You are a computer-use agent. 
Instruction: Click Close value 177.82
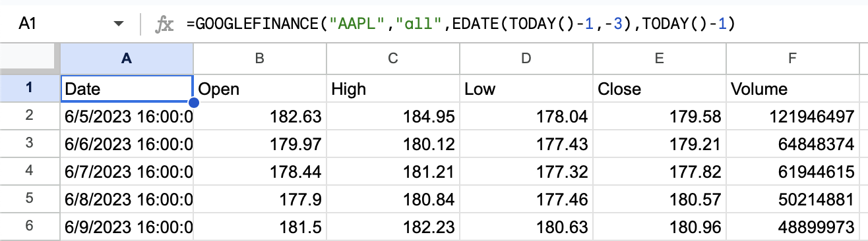(x=660, y=172)
